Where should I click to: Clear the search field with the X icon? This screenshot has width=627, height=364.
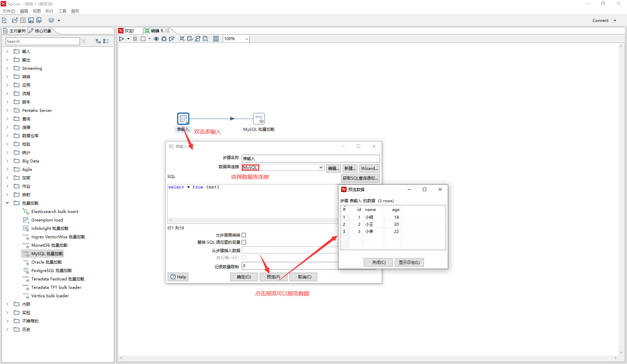[84, 41]
